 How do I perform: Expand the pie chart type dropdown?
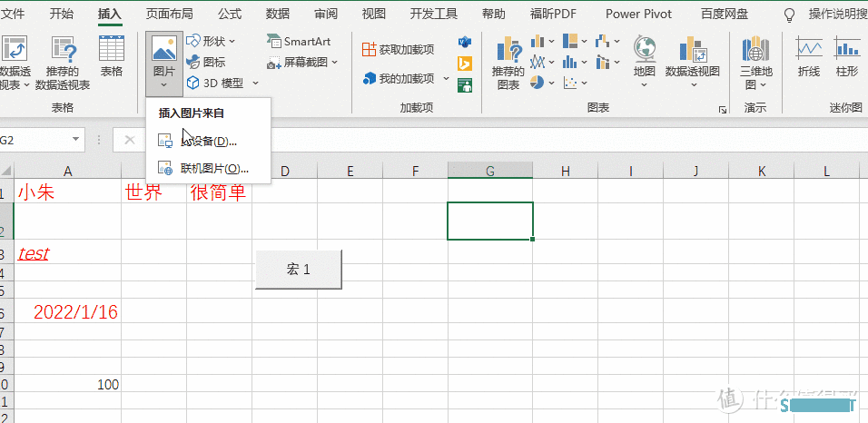[551, 84]
